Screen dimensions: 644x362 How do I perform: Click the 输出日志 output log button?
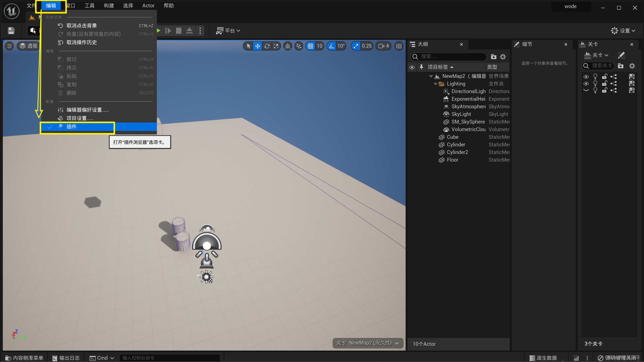click(66, 358)
